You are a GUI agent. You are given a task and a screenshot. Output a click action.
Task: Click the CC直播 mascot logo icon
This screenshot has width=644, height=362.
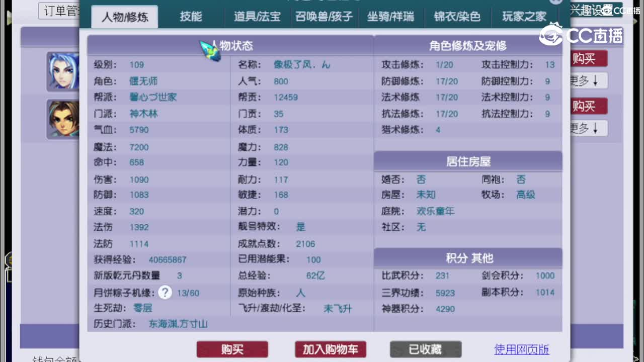(x=551, y=35)
